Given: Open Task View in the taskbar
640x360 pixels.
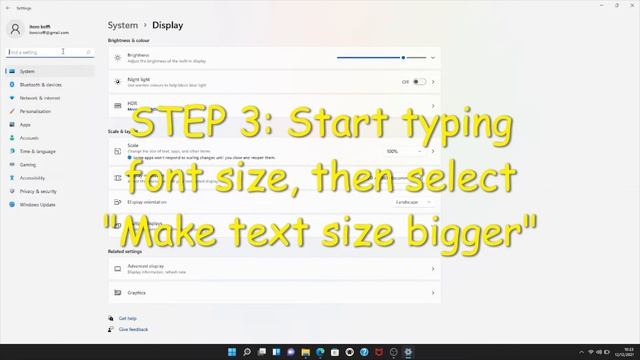Looking at the screenshot, I should (x=262, y=352).
